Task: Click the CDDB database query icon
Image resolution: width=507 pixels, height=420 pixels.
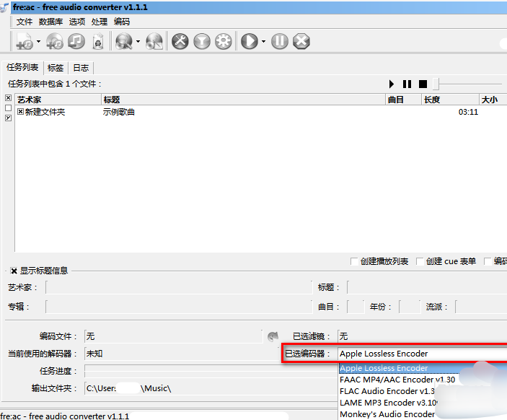Action: pyautogui.click(x=124, y=41)
